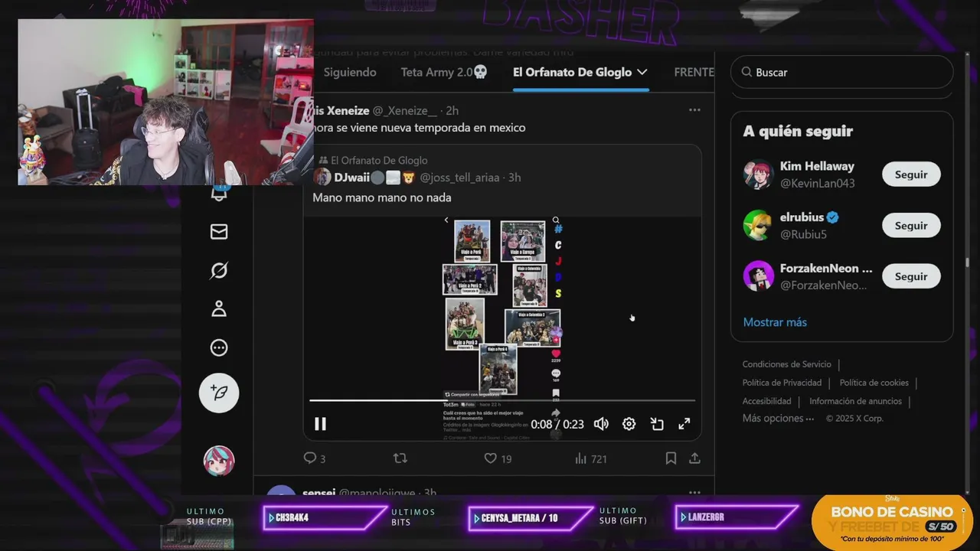The image size is (980, 551).
Task: Pause the playing video
Action: pos(320,424)
